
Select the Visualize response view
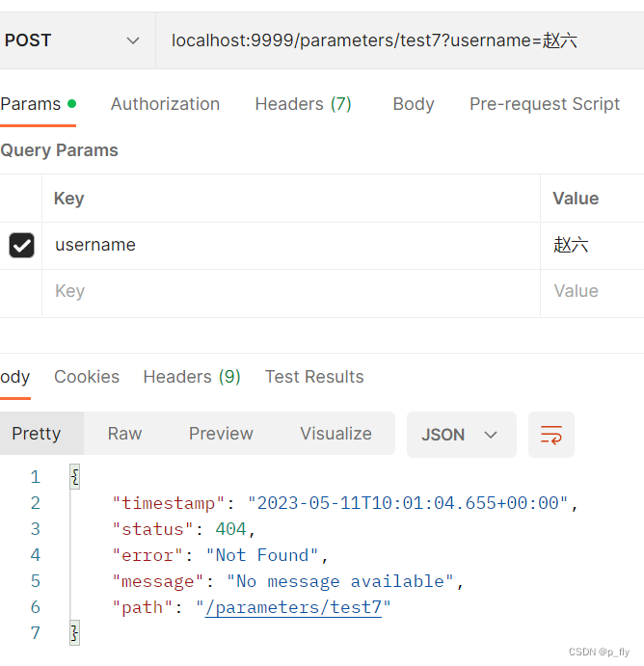335,434
